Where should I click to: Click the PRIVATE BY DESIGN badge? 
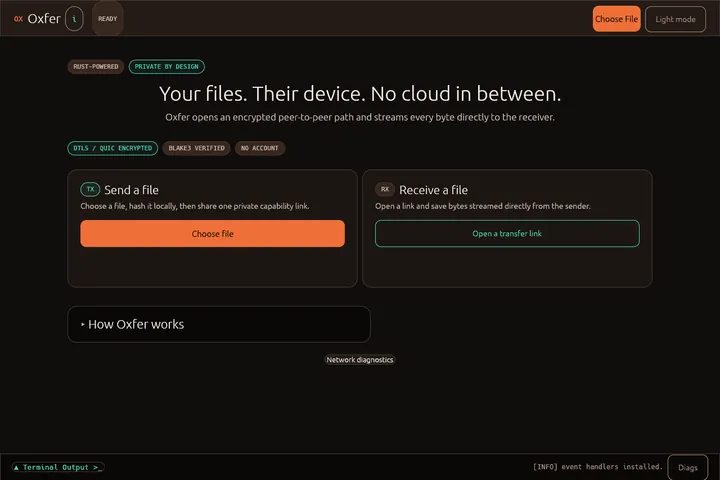tap(167, 67)
